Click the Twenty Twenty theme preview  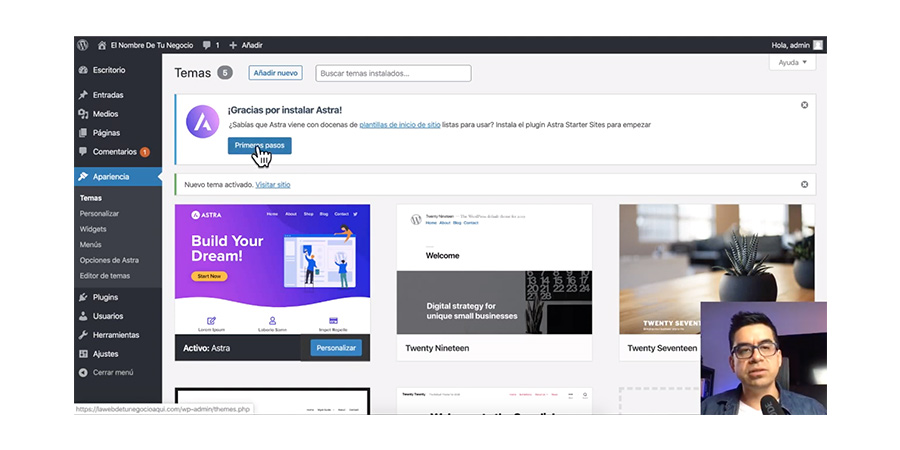(494, 401)
